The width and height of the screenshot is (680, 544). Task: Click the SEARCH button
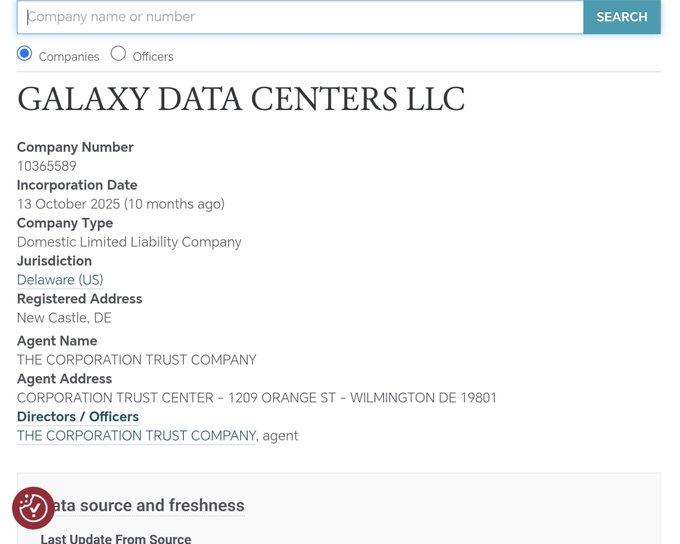coord(622,17)
